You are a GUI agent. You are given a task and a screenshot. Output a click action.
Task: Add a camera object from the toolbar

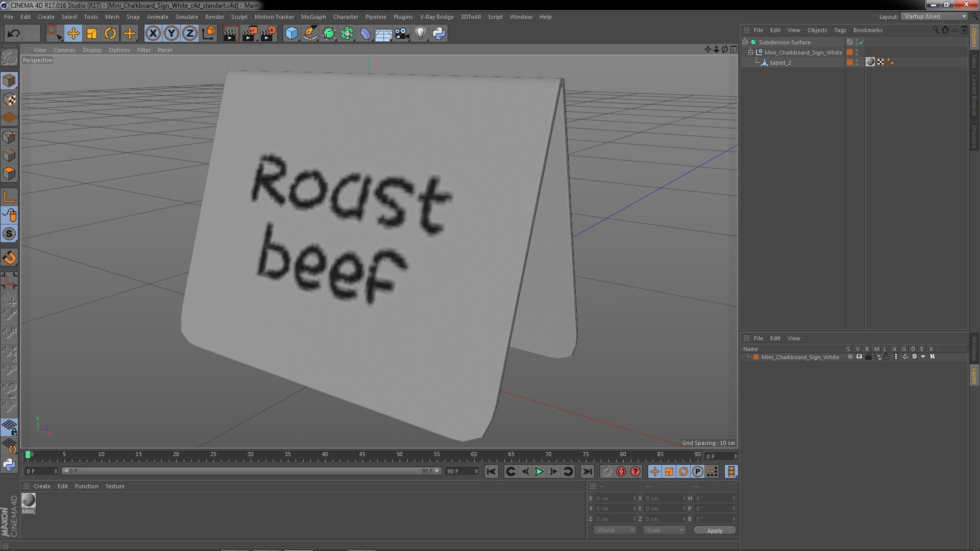(402, 34)
